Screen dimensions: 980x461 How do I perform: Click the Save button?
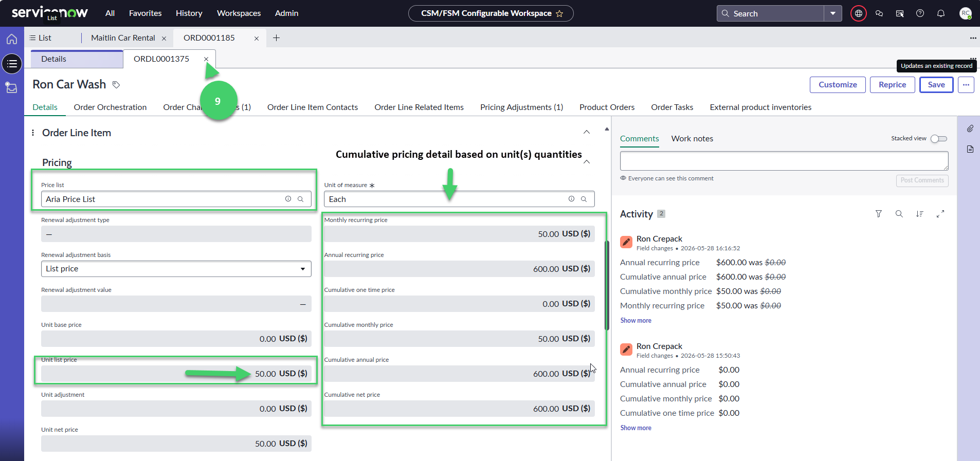[x=936, y=85]
